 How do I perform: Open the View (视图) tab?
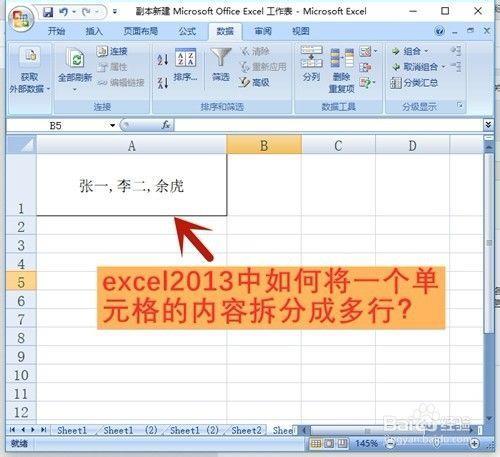tap(301, 31)
